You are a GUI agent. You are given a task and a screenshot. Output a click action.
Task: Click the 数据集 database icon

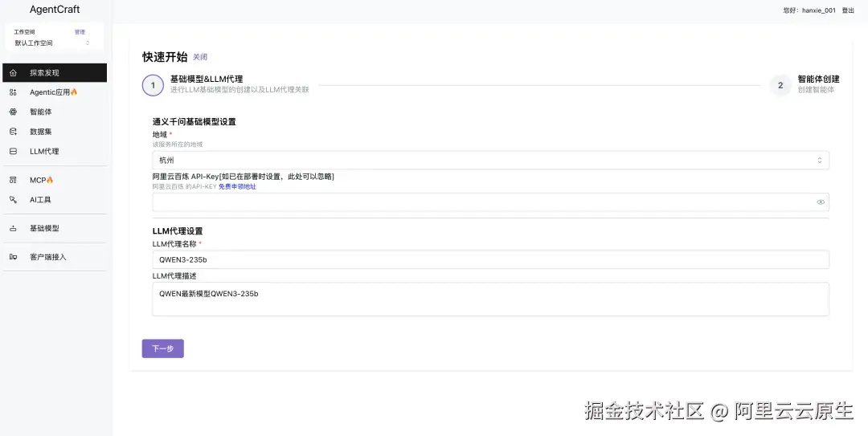[x=14, y=132]
